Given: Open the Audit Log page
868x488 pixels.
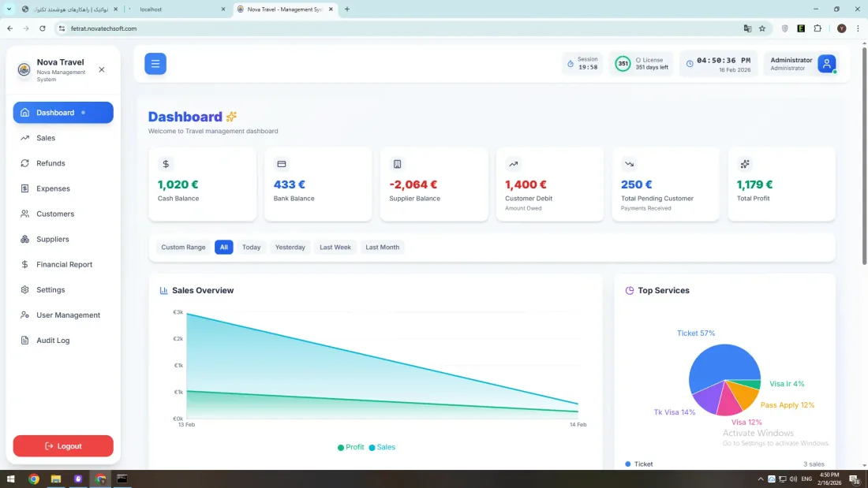Looking at the screenshot, I should pyautogui.click(x=52, y=340).
